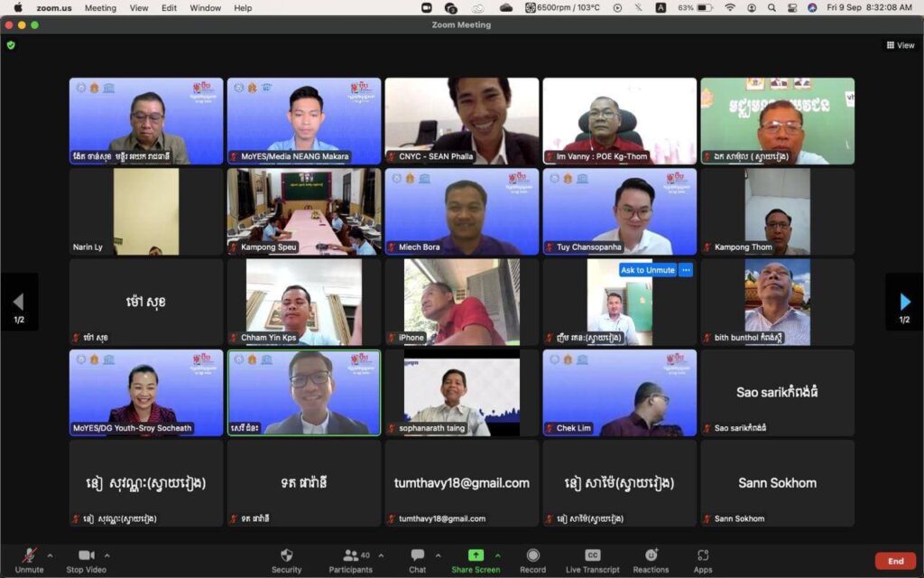This screenshot has width=924, height=578.
Task: Open the Participants panel
Action: (350, 555)
